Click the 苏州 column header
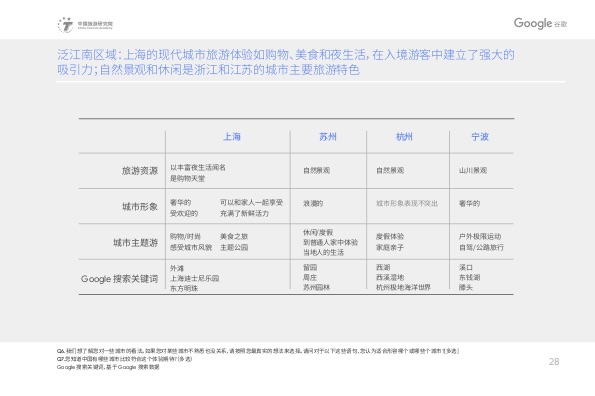595x396 pixels. [x=328, y=137]
